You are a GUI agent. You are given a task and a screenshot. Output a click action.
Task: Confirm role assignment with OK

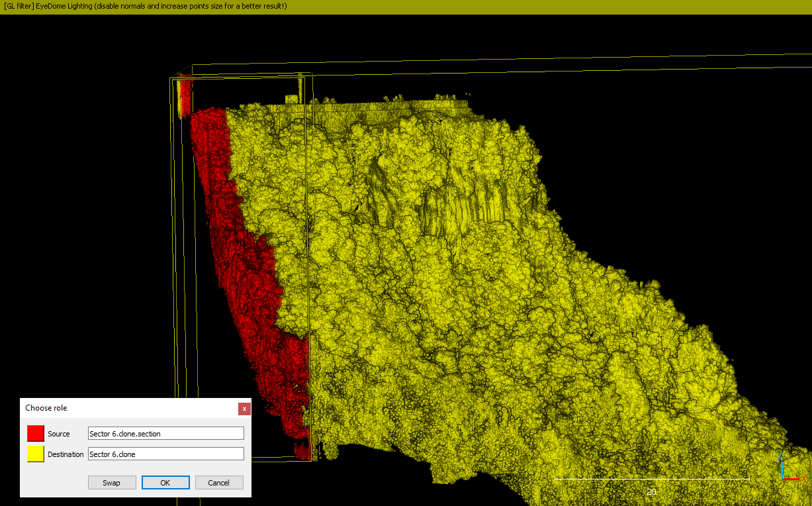(165, 482)
